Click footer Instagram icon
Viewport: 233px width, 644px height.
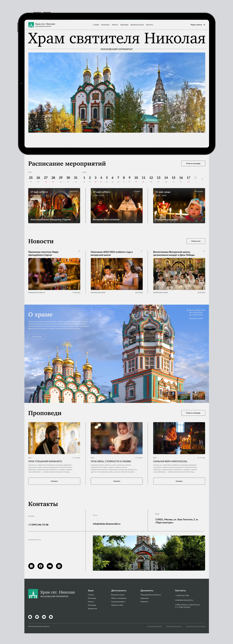30,617
